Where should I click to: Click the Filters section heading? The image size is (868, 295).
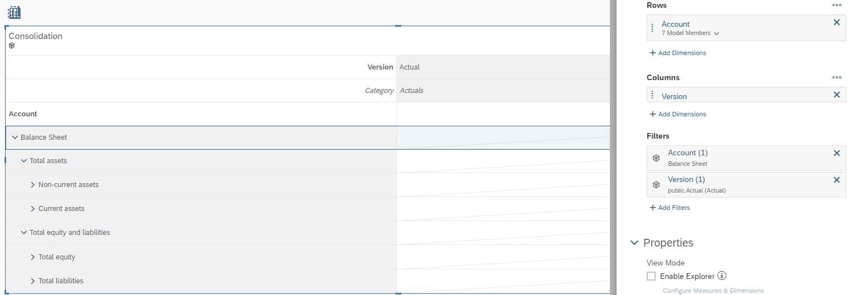pyautogui.click(x=658, y=136)
